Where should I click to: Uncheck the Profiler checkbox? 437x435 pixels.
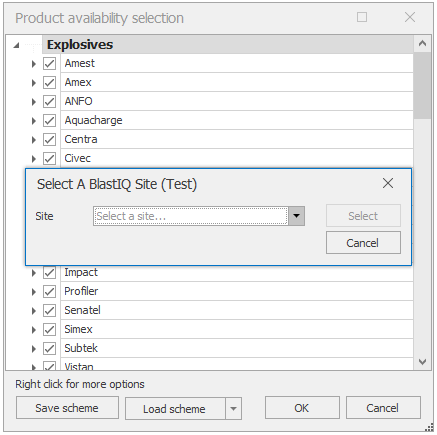point(49,292)
